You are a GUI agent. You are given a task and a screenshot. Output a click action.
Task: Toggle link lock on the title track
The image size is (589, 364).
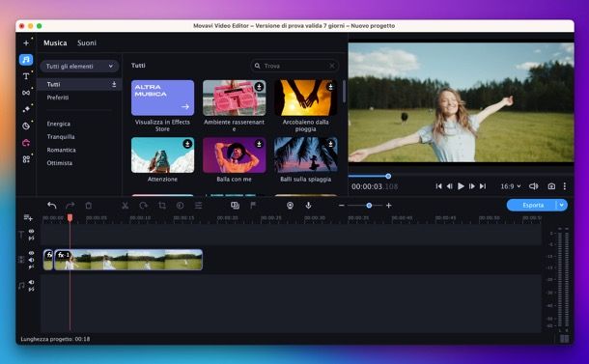(32, 238)
